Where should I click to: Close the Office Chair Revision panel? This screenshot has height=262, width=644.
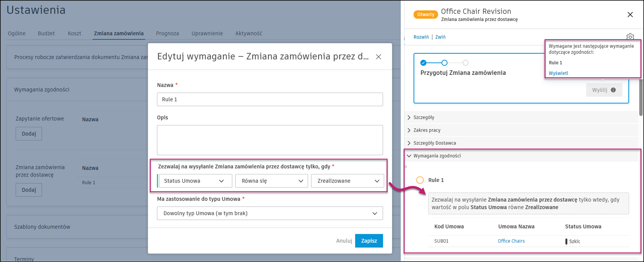[630, 15]
